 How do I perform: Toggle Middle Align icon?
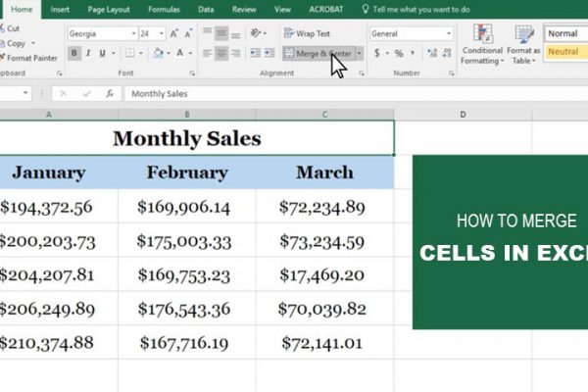(221, 33)
